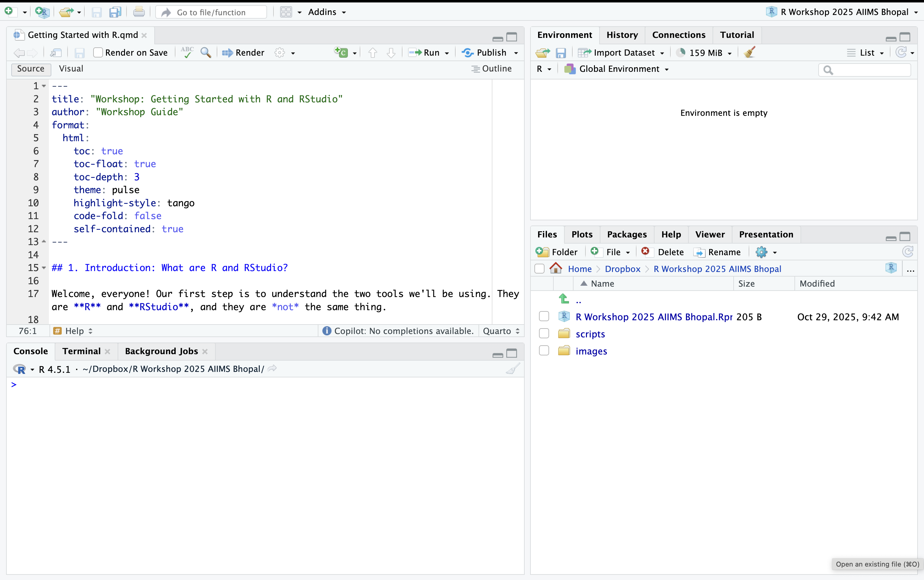Check the checkbox next to scripts folder
Viewport: 924px width, 580px height.
(x=544, y=333)
